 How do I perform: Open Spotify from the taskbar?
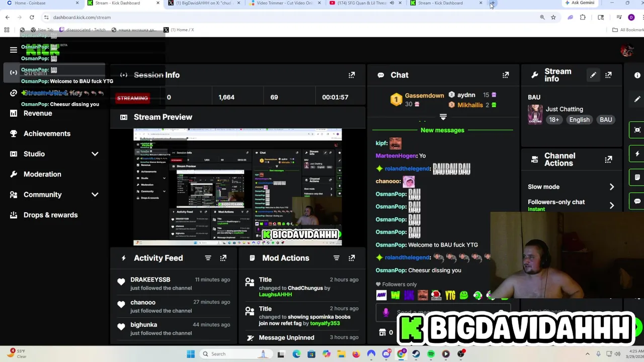tap(431, 354)
